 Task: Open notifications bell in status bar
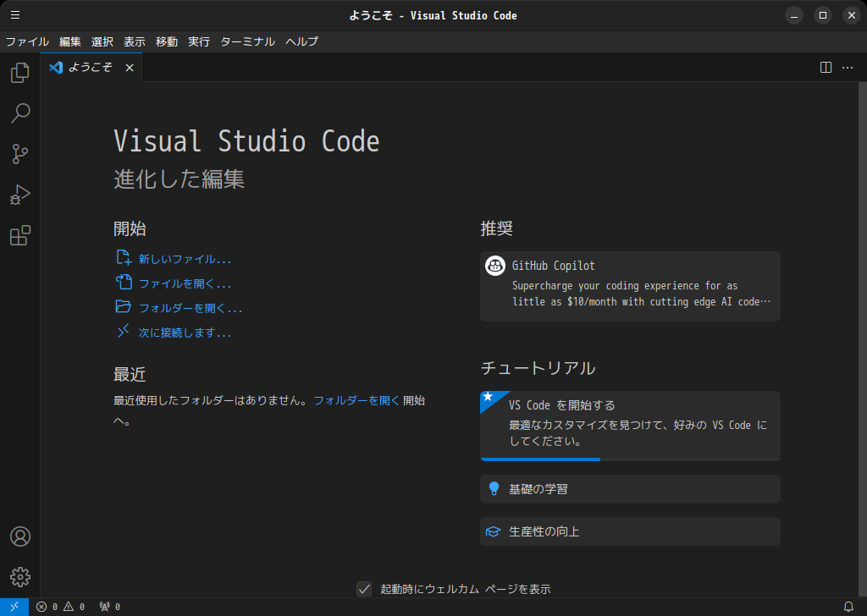(x=848, y=607)
